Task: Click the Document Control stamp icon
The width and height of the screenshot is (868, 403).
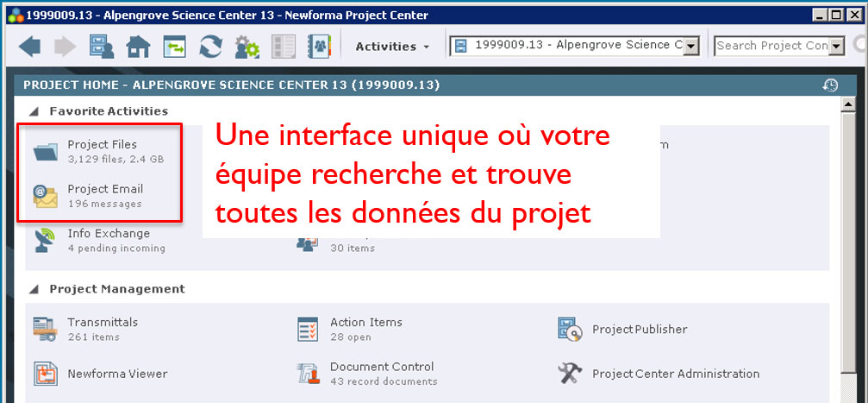Action: [x=308, y=375]
